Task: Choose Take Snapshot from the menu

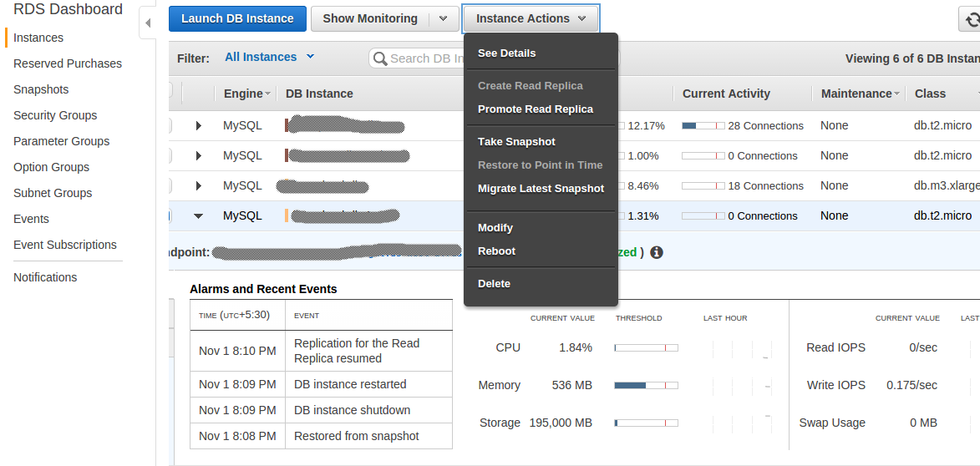Action: (x=516, y=142)
